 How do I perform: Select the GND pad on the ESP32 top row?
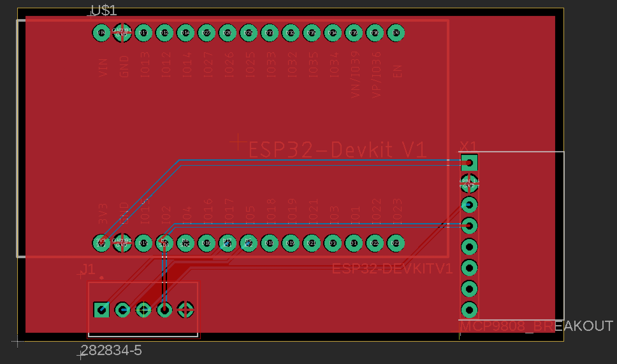pos(122,33)
